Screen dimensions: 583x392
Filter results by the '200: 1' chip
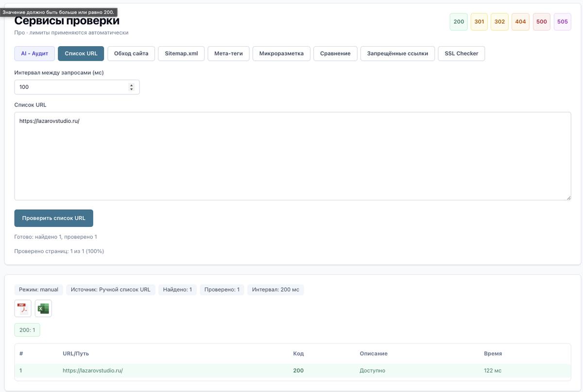(x=27, y=330)
